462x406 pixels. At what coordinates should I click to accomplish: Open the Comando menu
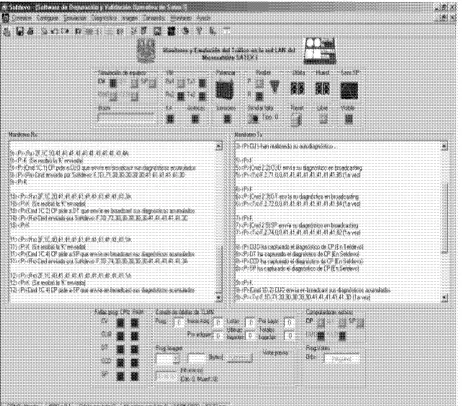click(154, 18)
